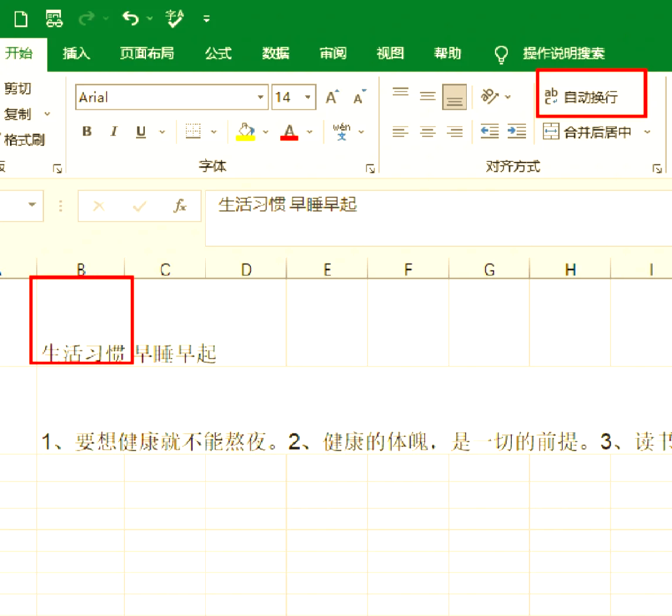Viewport: 672px width, 616px height.
Task: Click the undo arrow icon
Action: click(x=130, y=19)
